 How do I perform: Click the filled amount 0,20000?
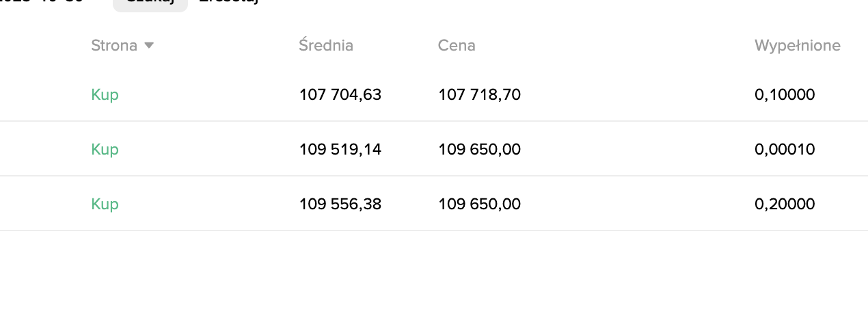(785, 204)
